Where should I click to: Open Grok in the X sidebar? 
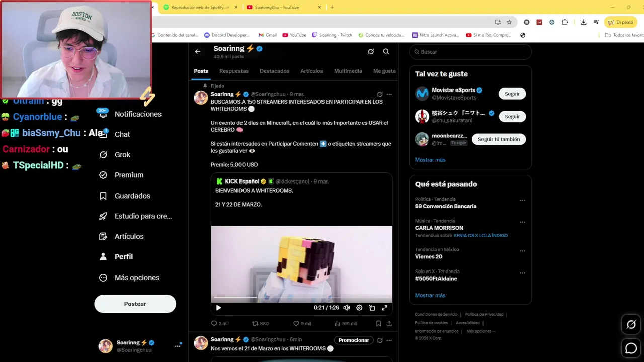click(115, 155)
